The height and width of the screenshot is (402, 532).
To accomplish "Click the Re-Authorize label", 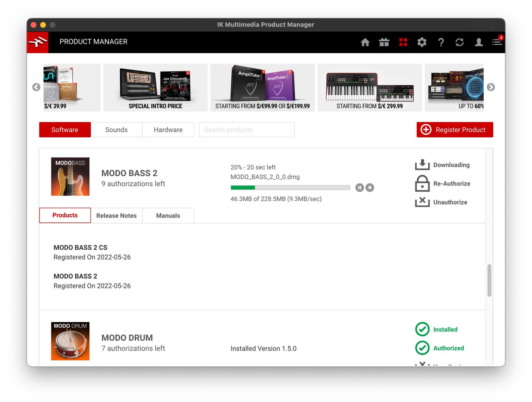I will (452, 183).
